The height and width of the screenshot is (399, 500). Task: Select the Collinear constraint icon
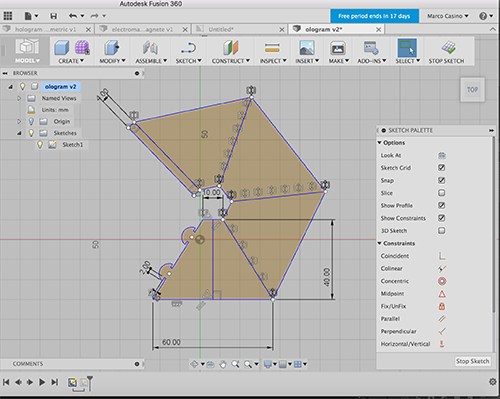(x=442, y=268)
